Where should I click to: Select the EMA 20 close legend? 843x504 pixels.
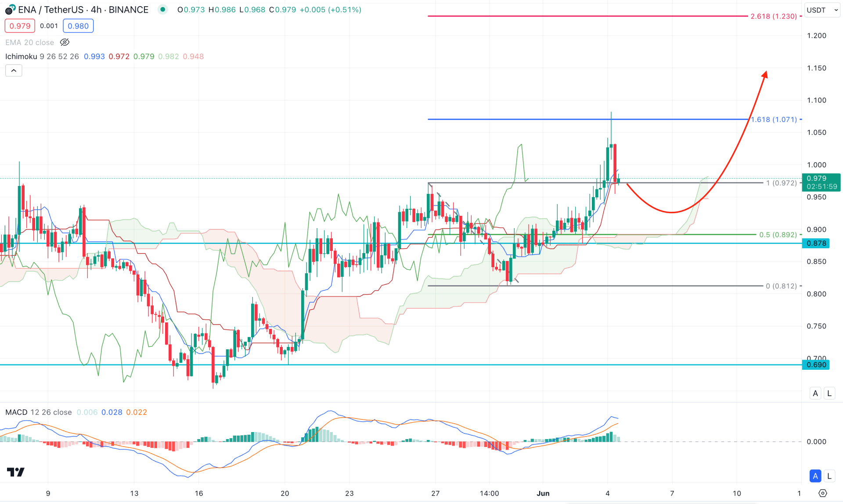(x=29, y=43)
